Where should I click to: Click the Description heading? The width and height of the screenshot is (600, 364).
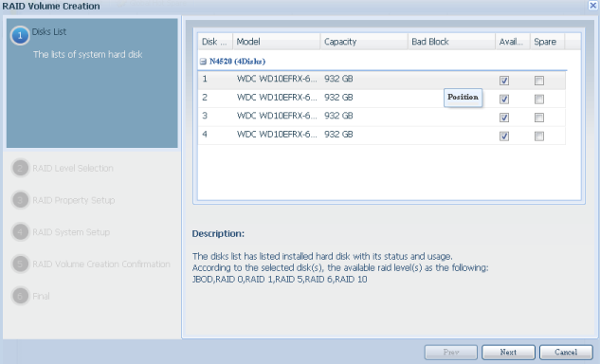[218, 233]
